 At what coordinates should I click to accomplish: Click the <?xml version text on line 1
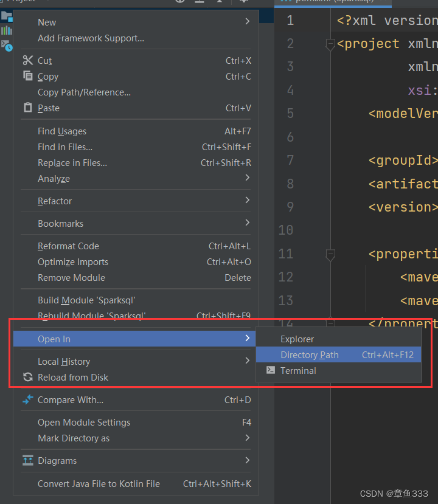pos(387,21)
